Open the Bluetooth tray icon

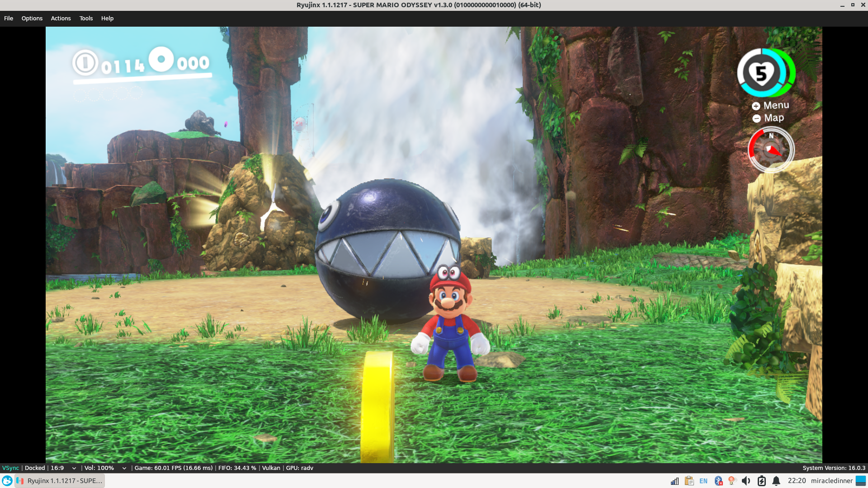click(x=718, y=481)
